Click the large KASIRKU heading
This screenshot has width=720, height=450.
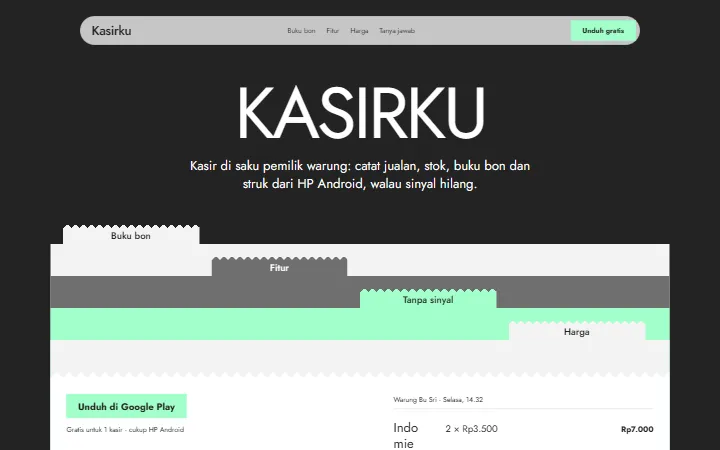(x=360, y=113)
